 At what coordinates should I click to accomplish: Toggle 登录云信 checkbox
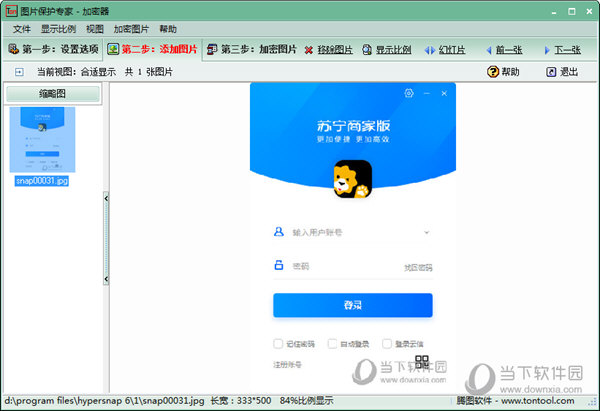(387, 344)
